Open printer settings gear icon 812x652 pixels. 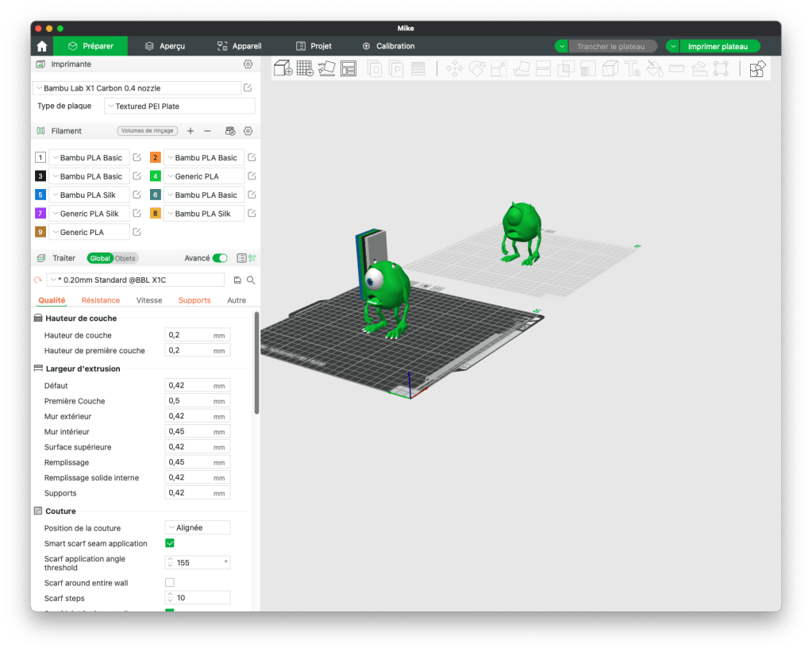[248, 64]
